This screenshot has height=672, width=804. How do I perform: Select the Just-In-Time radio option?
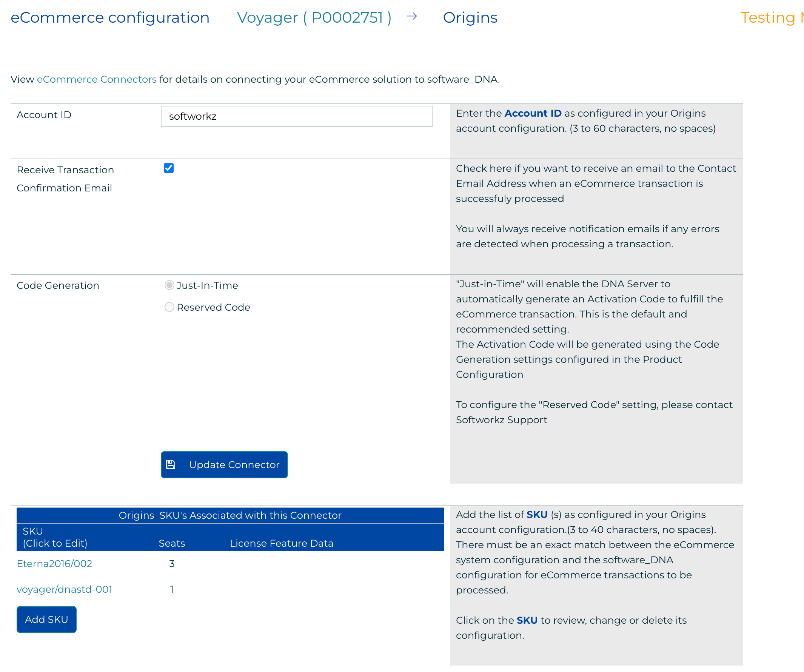[x=169, y=285]
